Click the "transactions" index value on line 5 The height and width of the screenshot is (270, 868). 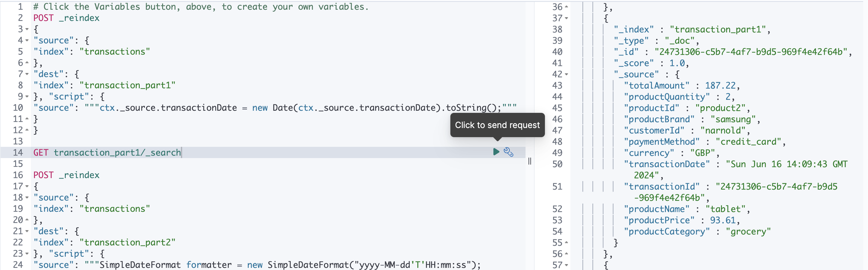click(115, 52)
